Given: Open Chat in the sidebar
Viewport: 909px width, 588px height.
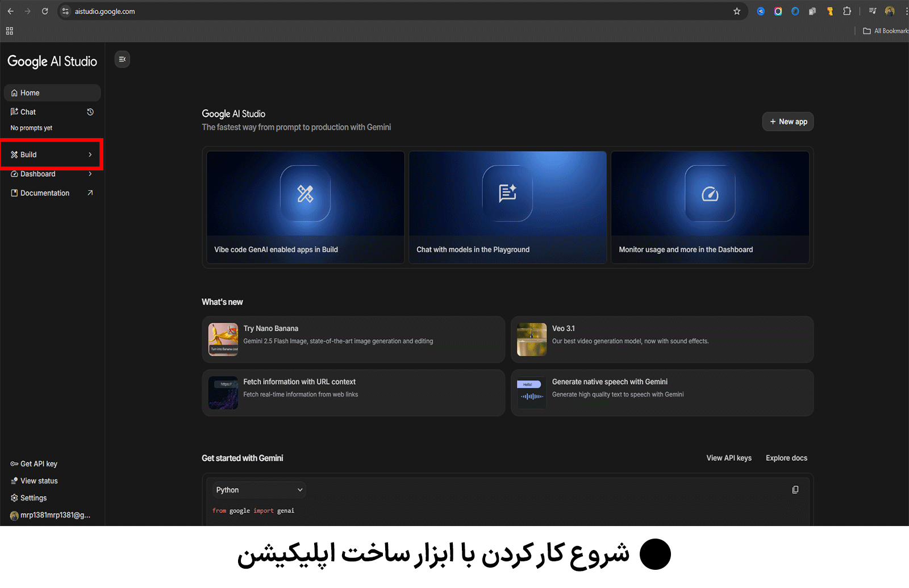Looking at the screenshot, I should pos(28,112).
